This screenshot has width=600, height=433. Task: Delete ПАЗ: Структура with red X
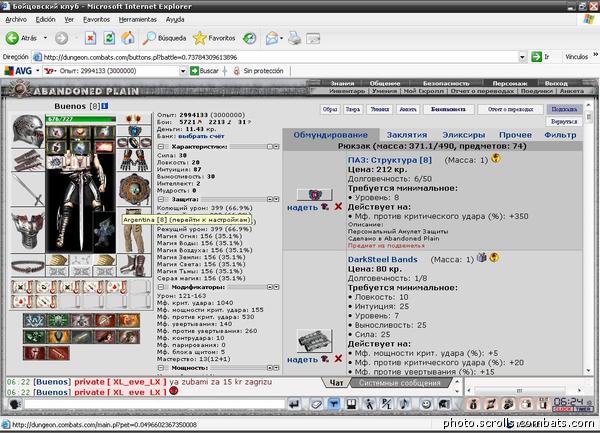[338, 207]
